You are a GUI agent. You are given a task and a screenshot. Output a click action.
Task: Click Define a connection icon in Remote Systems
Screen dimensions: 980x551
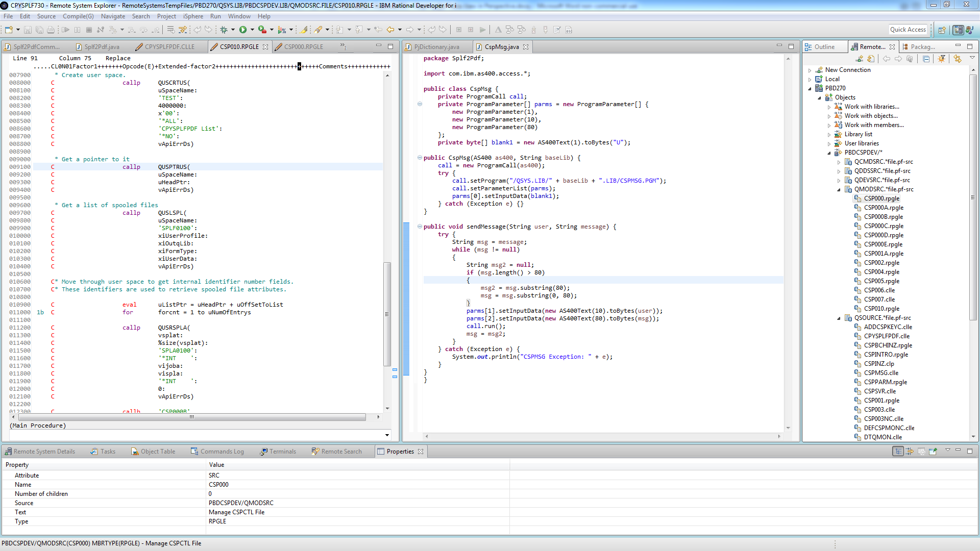pos(860,59)
